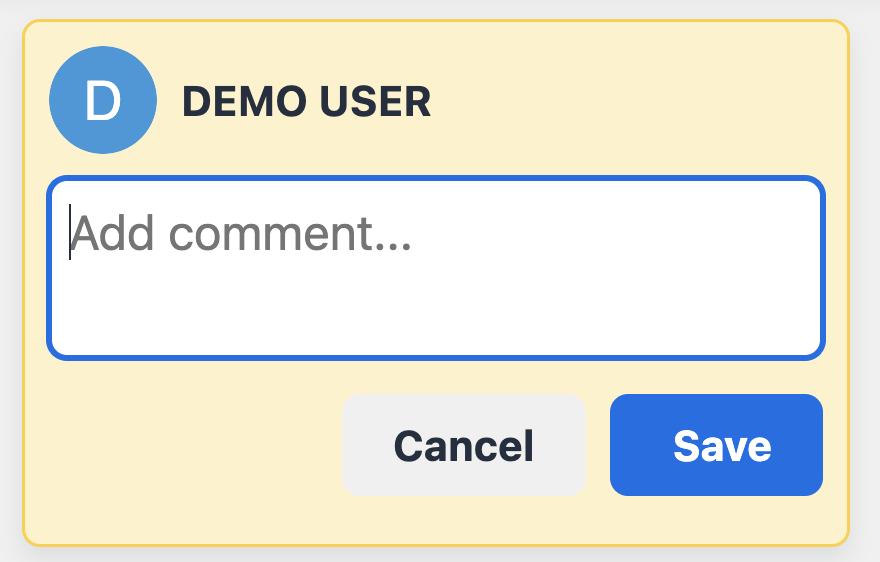Discard the comment draft via Cancel
880x562 pixels.
[x=463, y=445]
